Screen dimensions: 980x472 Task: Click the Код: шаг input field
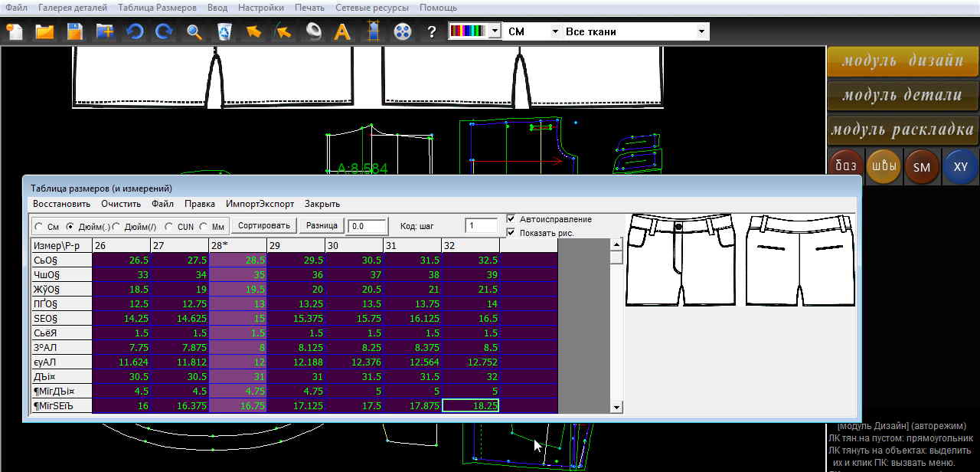point(481,226)
